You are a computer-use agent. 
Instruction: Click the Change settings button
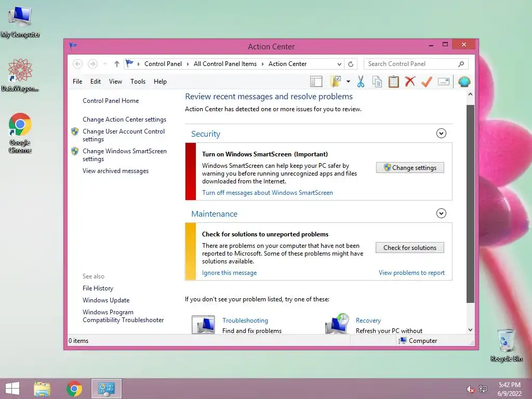click(410, 168)
